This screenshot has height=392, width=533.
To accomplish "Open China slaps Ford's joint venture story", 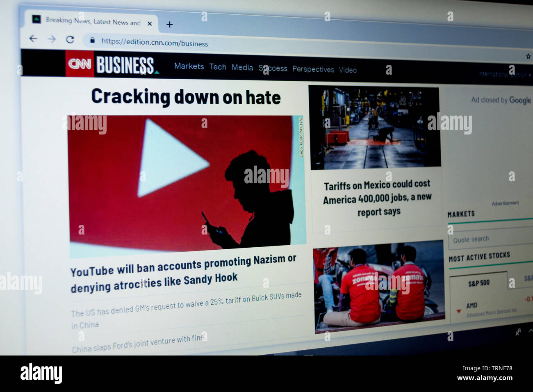I will (138, 344).
